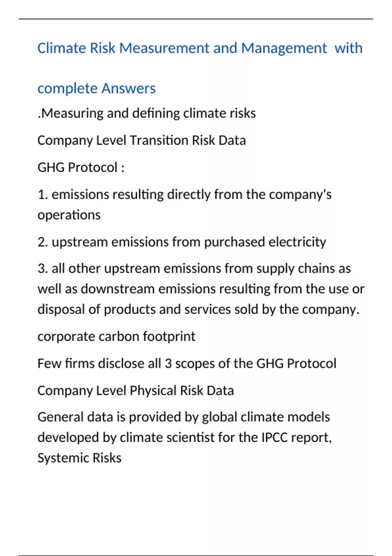This screenshot has width=392, height=556.
Task: Click item 2 about purchased electricity
Action: point(182,242)
